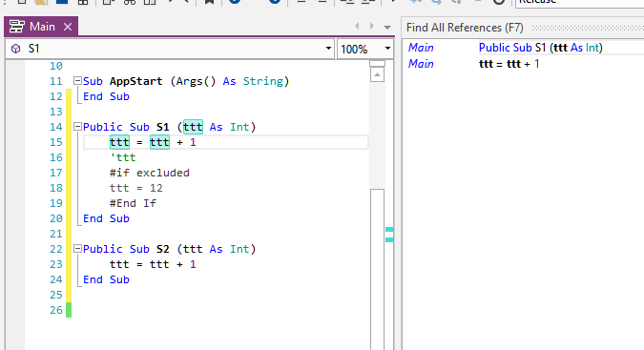Click the cube icon beside S1 in the sub selector
The height and width of the screenshot is (350, 644).
point(15,49)
